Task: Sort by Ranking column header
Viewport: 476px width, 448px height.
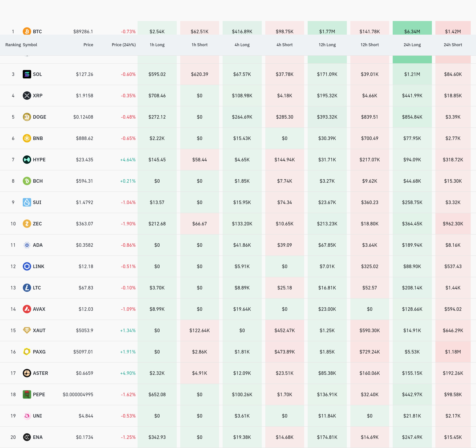Action: (x=13, y=45)
